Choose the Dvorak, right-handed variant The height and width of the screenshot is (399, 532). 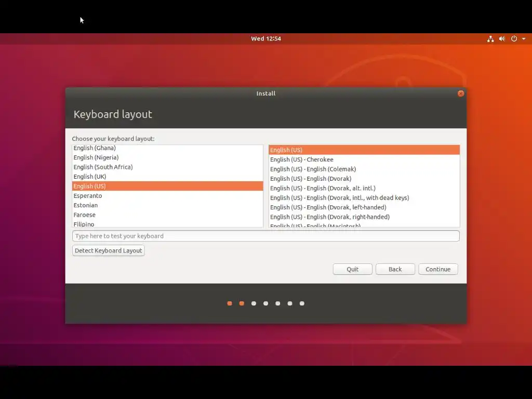pos(364,217)
